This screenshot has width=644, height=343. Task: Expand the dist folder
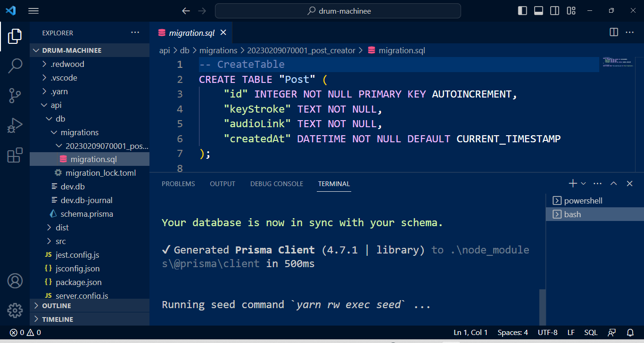pos(90,228)
